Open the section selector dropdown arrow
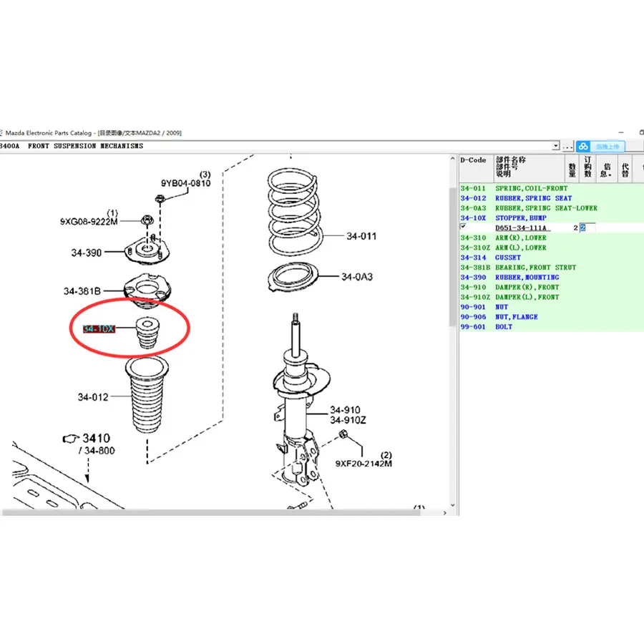Image resolution: width=644 pixels, height=644 pixels. pos(555,146)
